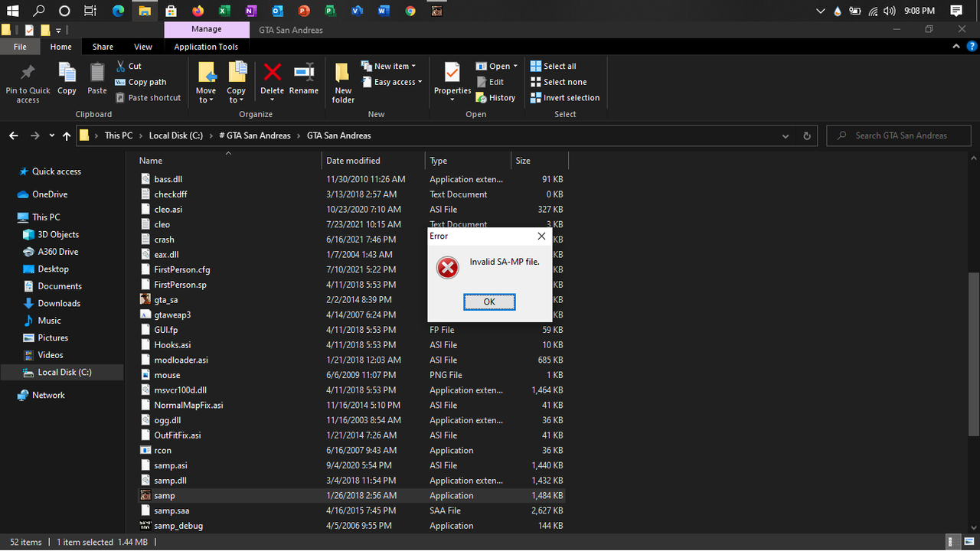980x551 pixels.
Task: Close the Error dialog with X
Action: pos(541,236)
